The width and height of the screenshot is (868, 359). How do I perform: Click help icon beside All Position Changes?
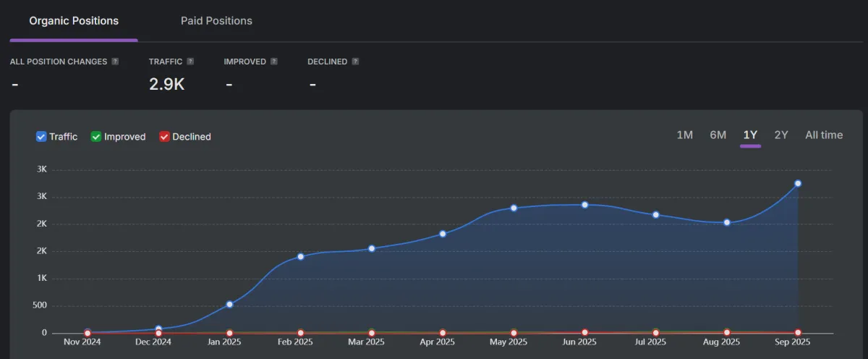(115, 62)
